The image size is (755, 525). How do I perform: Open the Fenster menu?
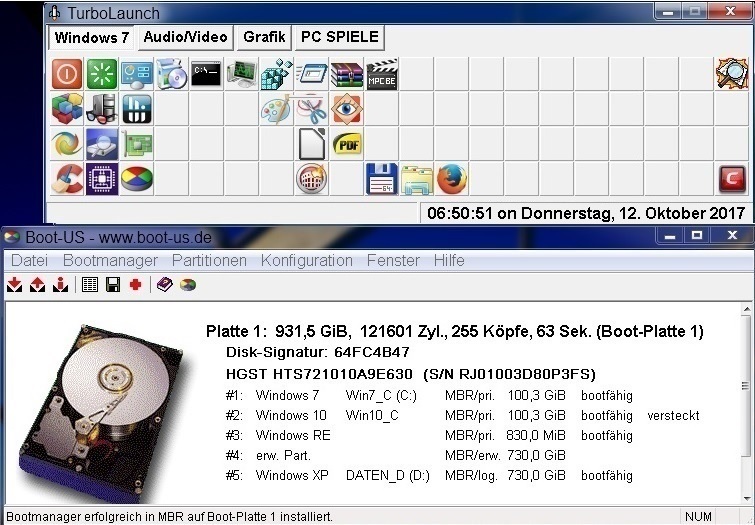[x=393, y=261]
